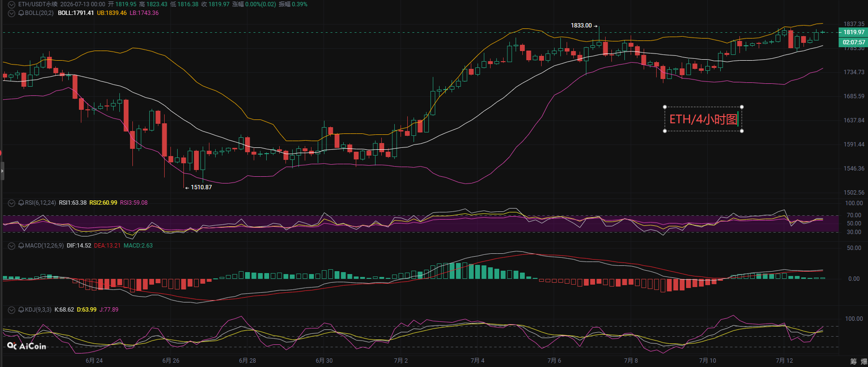Select the ETH/4小时图 text annotation
The height and width of the screenshot is (367, 868).
(x=703, y=119)
